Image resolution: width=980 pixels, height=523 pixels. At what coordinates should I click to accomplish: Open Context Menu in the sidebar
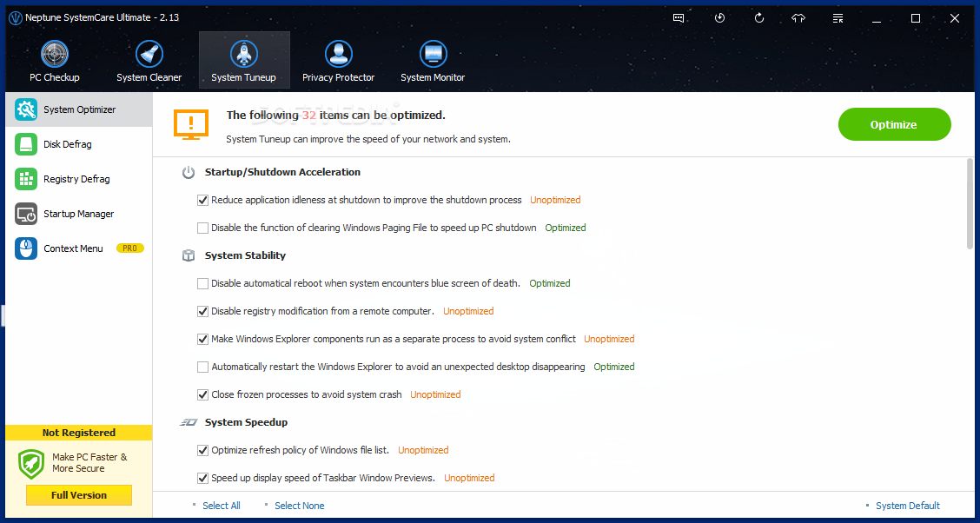point(79,248)
